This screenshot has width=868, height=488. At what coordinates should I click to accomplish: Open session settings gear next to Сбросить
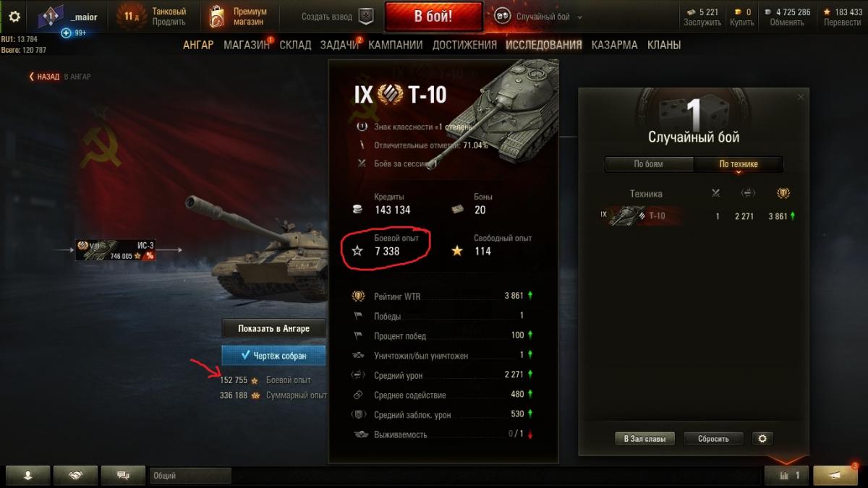coord(762,438)
